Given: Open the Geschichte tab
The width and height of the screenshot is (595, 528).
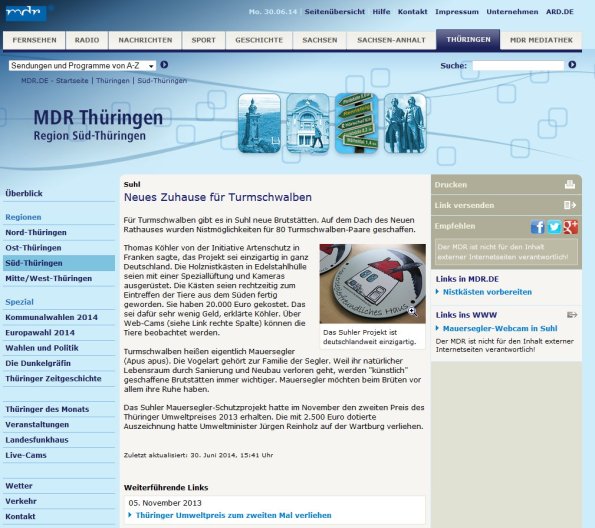Looking at the screenshot, I should tap(259, 40).
